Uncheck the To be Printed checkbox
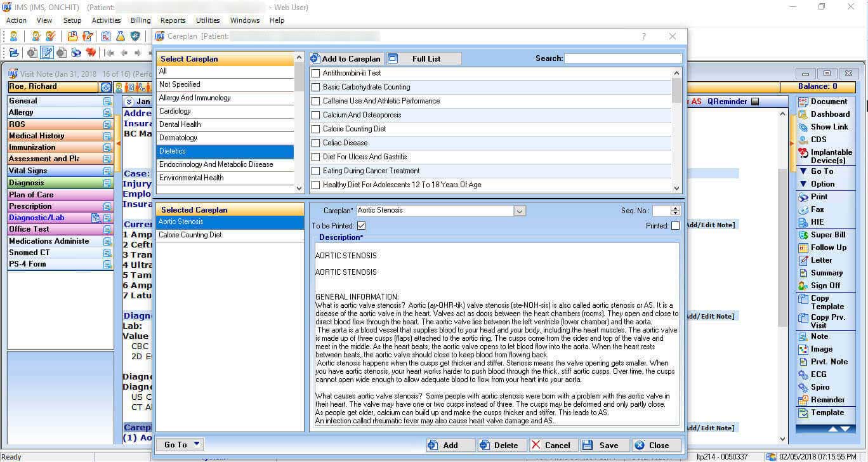This screenshot has height=462, width=868. pos(362,225)
